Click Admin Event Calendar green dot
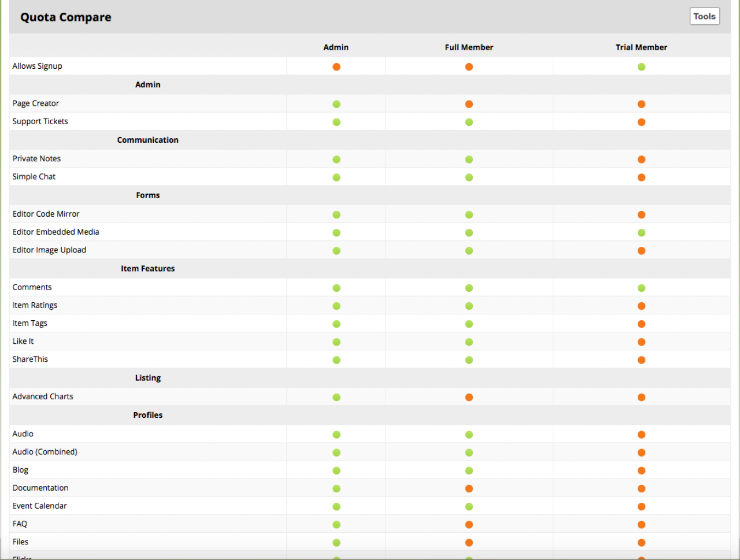This screenshot has height=560, width=740. click(x=336, y=506)
